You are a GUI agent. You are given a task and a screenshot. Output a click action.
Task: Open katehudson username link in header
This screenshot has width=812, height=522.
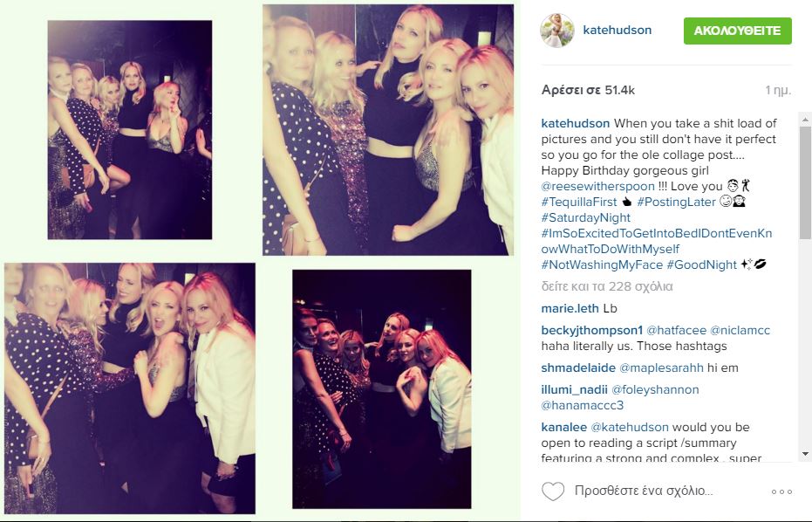tap(618, 30)
